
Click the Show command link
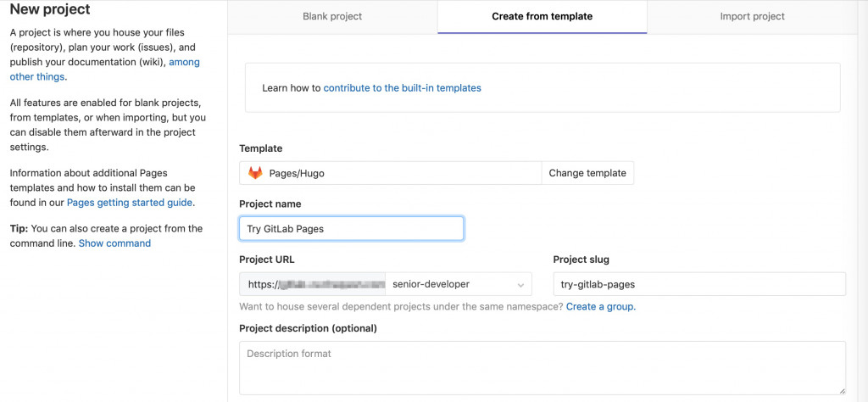114,243
